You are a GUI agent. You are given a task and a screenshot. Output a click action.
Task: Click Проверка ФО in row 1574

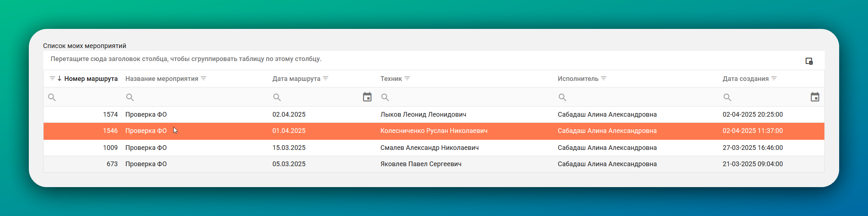[x=146, y=115]
